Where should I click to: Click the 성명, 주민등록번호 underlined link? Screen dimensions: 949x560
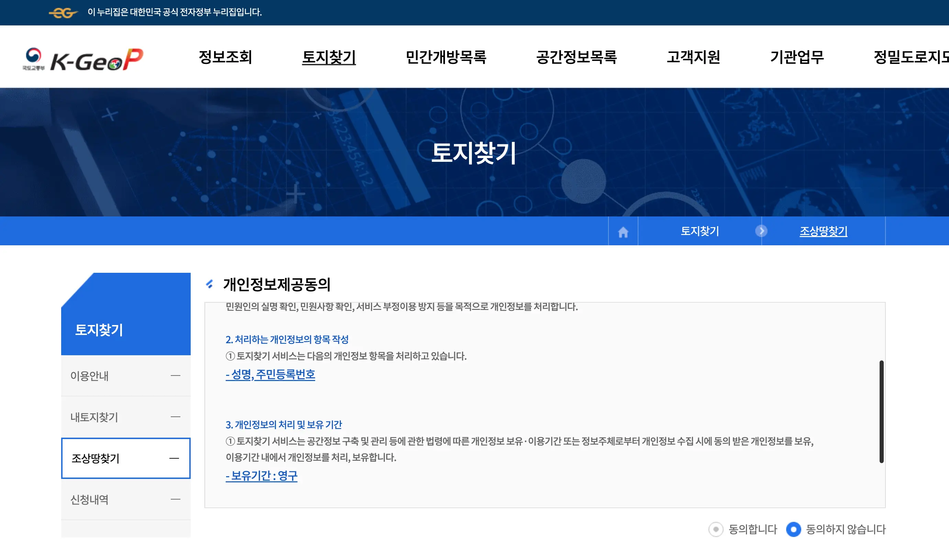[x=270, y=374]
